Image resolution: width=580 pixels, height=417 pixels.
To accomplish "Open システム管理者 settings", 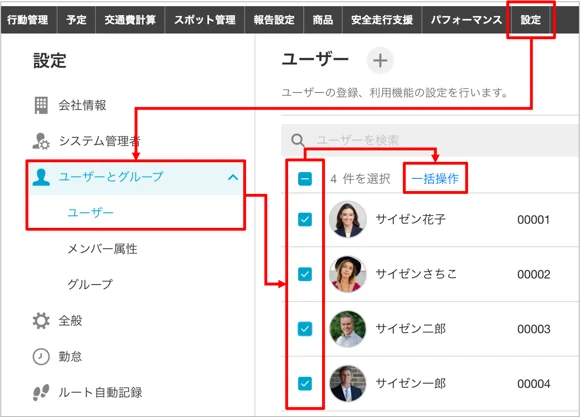I will (x=99, y=141).
